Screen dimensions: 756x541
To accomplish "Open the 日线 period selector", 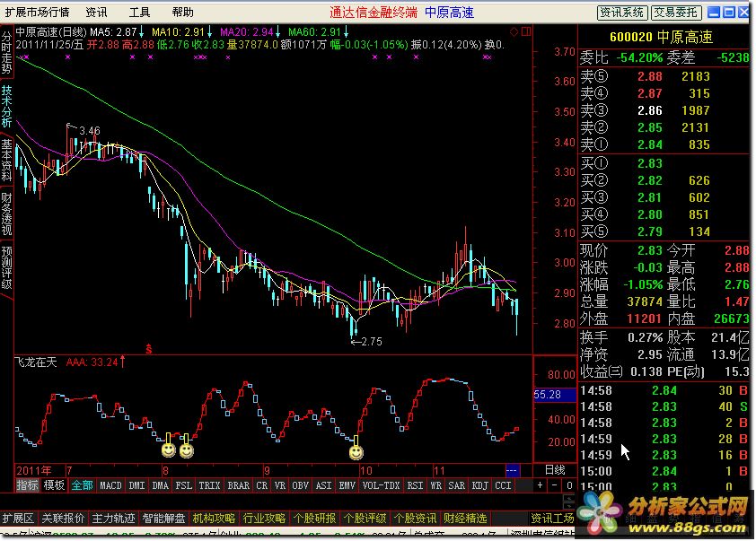I will coord(555,470).
